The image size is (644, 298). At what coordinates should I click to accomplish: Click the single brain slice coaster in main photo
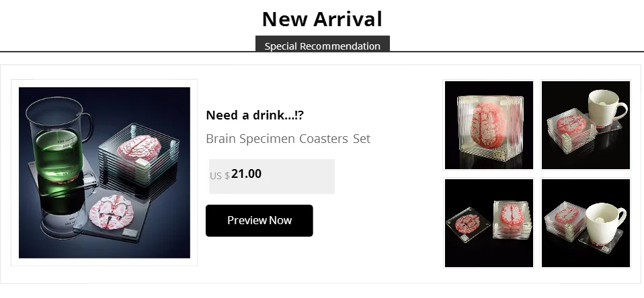[x=112, y=215]
